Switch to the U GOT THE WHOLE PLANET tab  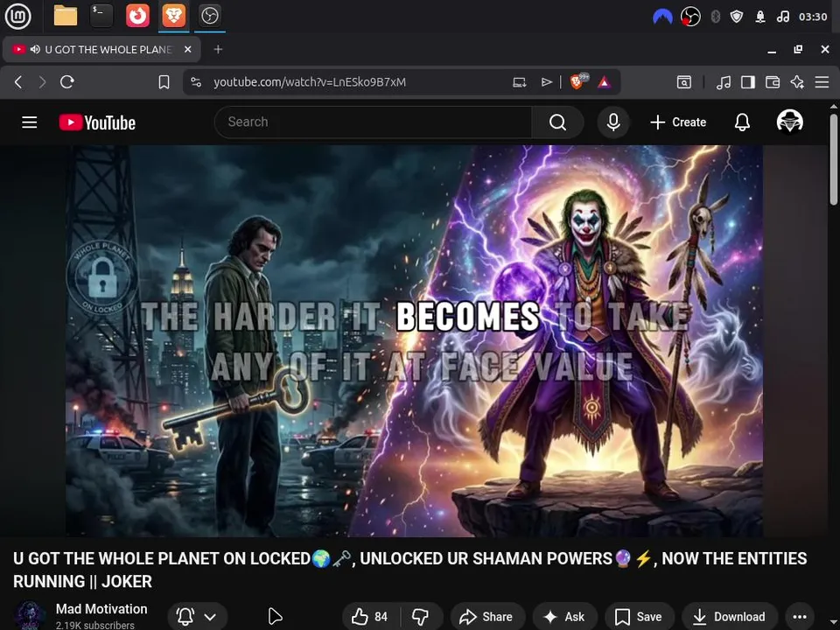point(101,49)
